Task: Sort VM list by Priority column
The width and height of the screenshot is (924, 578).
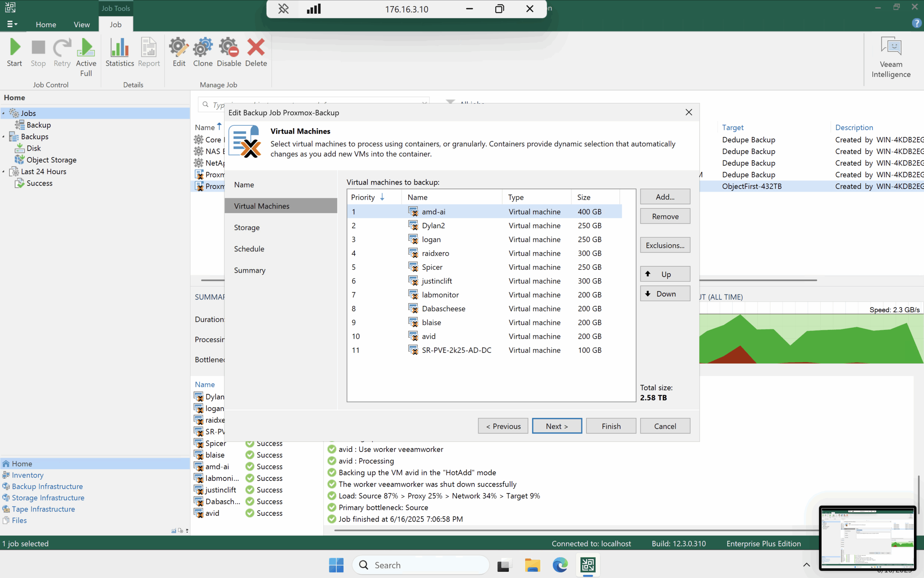Action: (375, 197)
